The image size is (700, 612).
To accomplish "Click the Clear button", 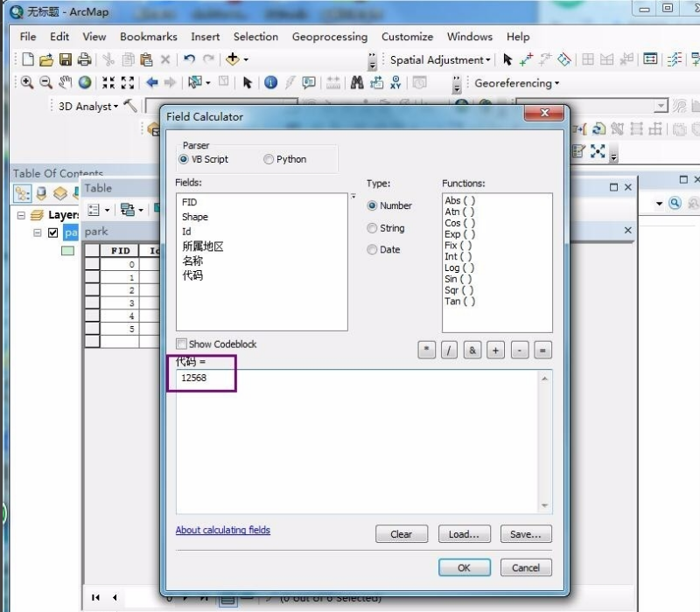I will [x=402, y=534].
